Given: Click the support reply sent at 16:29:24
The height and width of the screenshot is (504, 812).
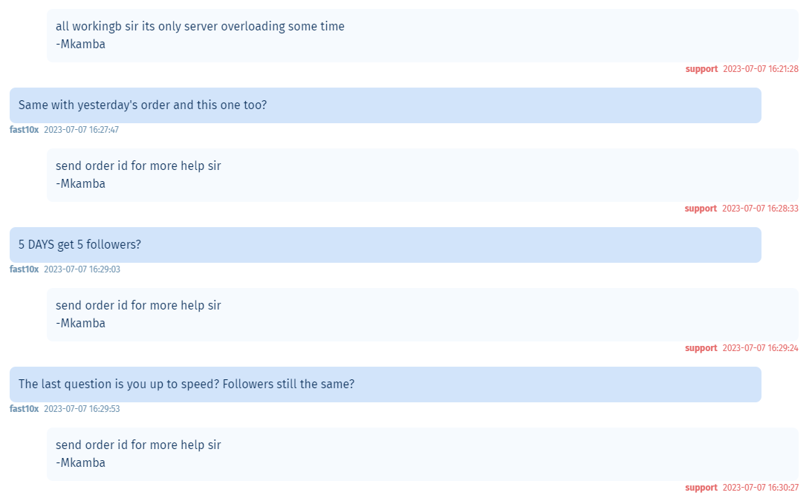Looking at the screenshot, I should coord(423,315).
